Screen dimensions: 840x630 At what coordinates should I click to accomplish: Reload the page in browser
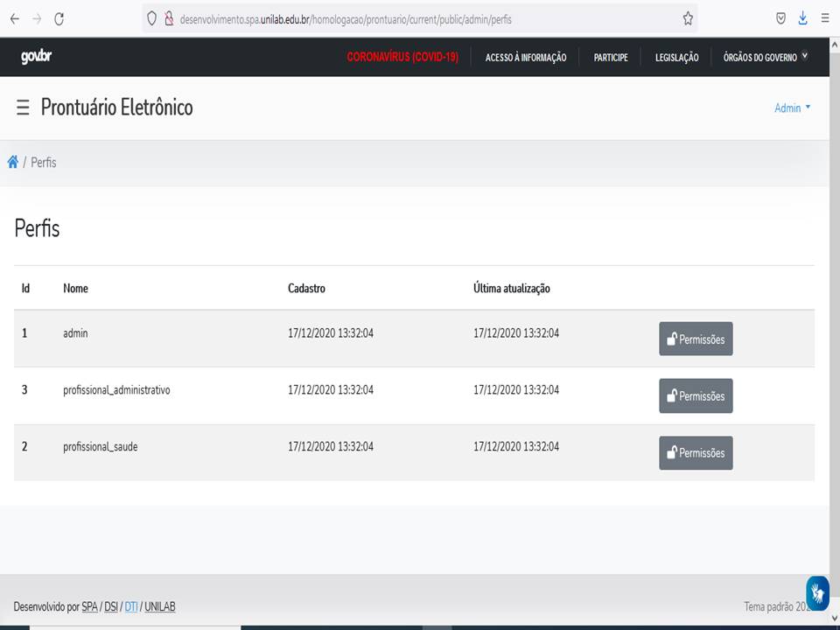pos(59,18)
